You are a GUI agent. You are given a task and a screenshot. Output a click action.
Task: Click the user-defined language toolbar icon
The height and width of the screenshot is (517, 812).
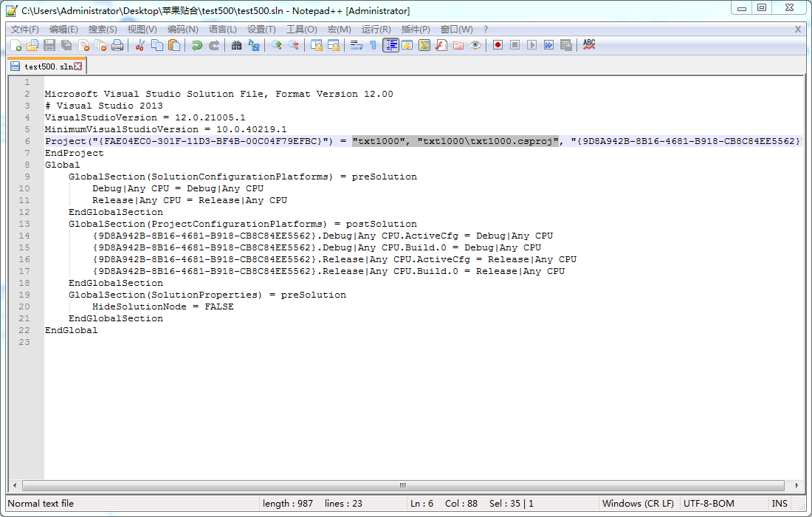coord(407,45)
